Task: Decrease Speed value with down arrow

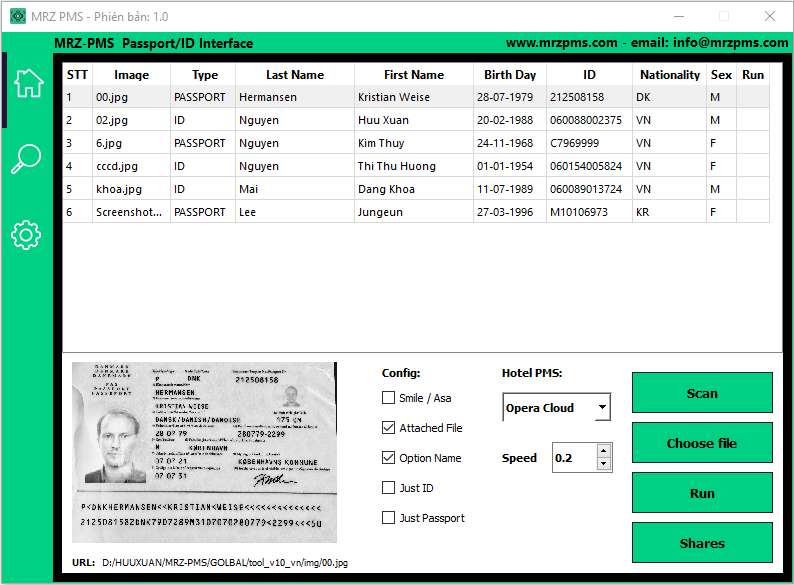Action: [603, 464]
